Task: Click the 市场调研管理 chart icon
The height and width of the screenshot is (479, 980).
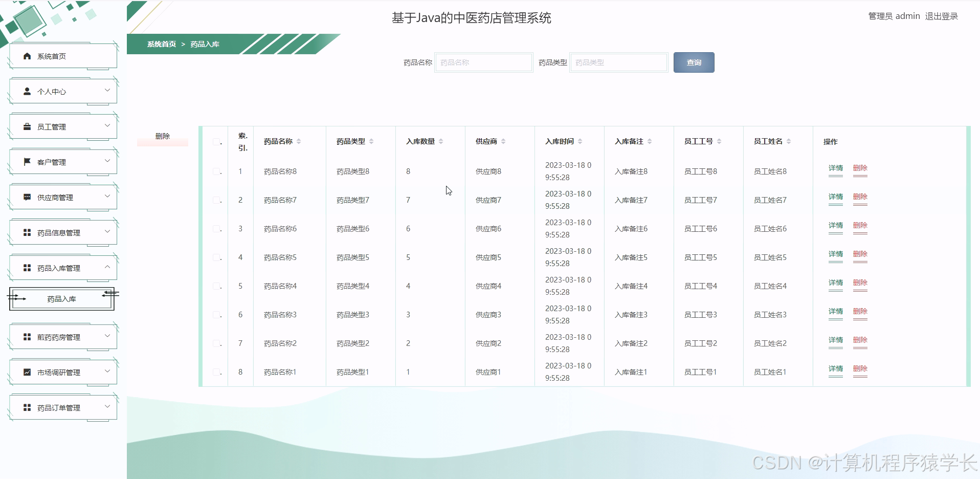Action: coord(26,372)
